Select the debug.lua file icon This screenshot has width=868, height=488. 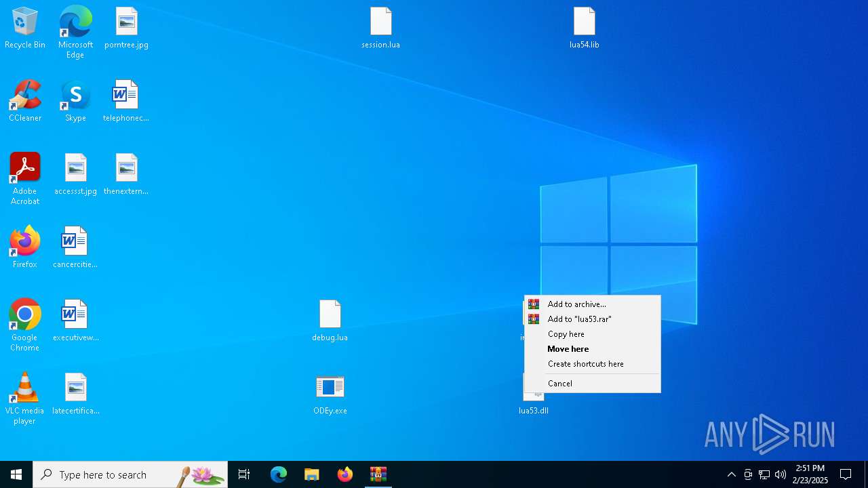pos(330,321)
